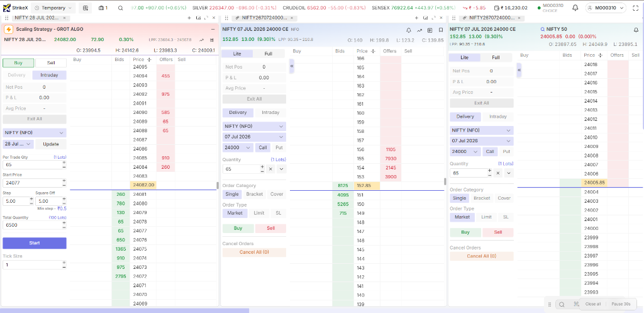This screenshot has height=313, width=644.
Task: Select the NIFTY2670724000 tab in third panel
Action: 492,18
